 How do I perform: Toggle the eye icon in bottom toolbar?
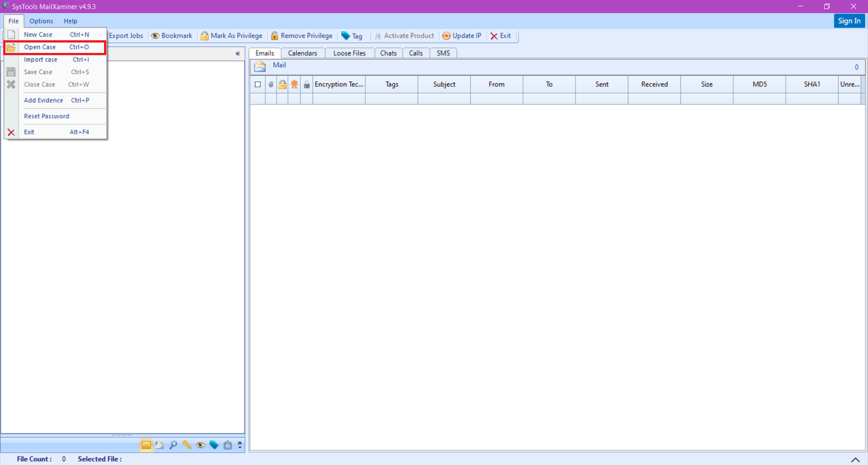[x=200, y=445]
